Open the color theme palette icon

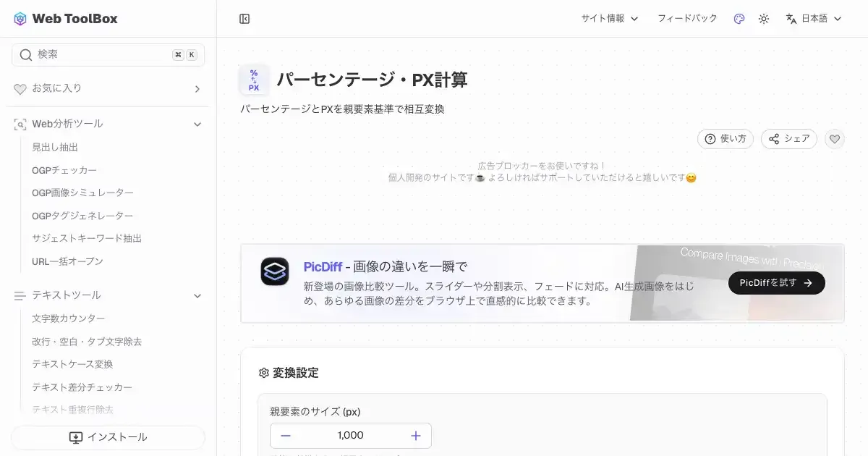pos(739,19)
